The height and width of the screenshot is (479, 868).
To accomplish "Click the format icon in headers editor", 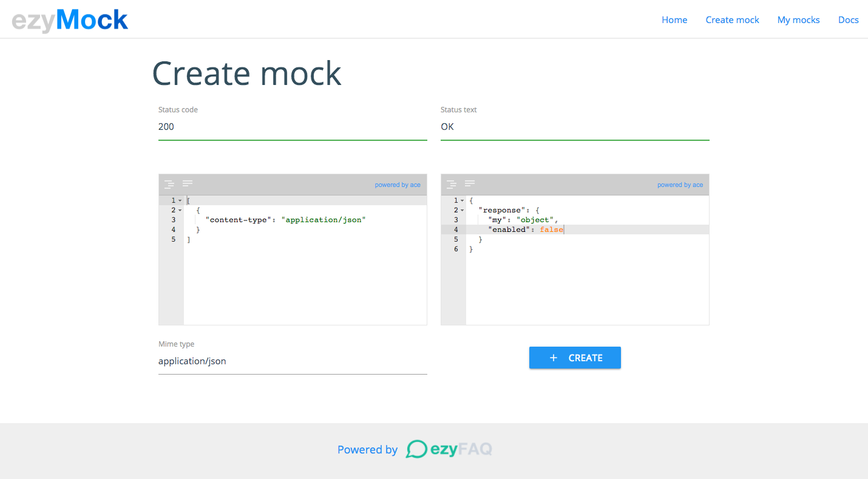I will point(169,184).
